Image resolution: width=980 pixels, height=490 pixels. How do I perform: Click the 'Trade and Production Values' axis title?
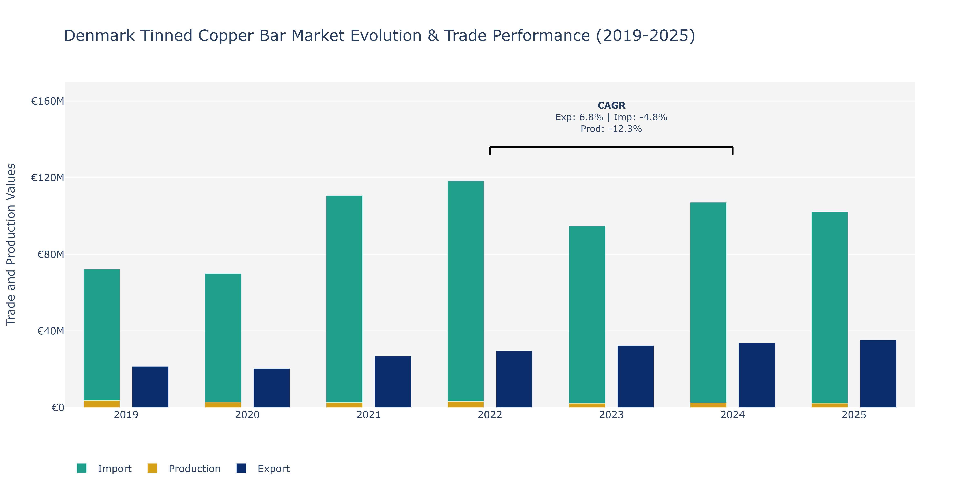point(11,244)
